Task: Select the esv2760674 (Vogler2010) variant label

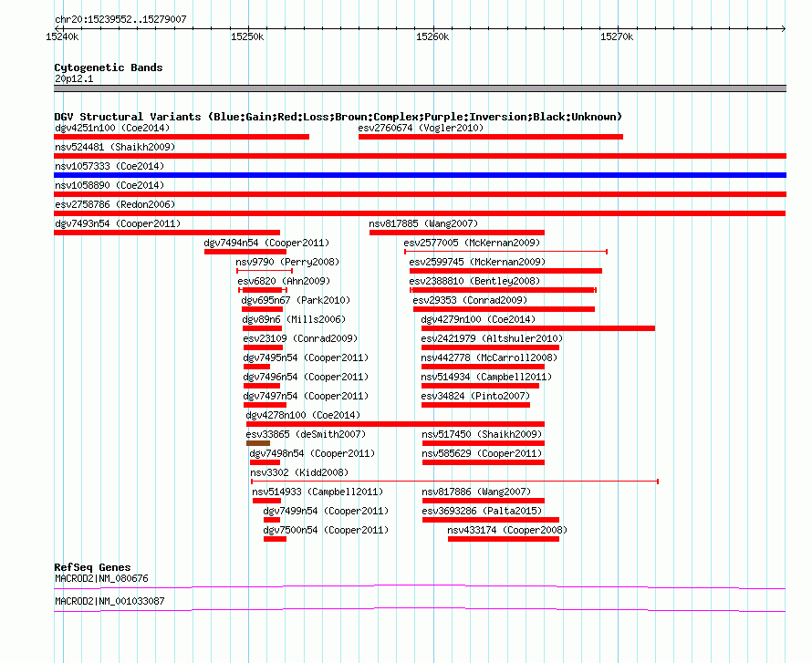Action: point(421,128)
